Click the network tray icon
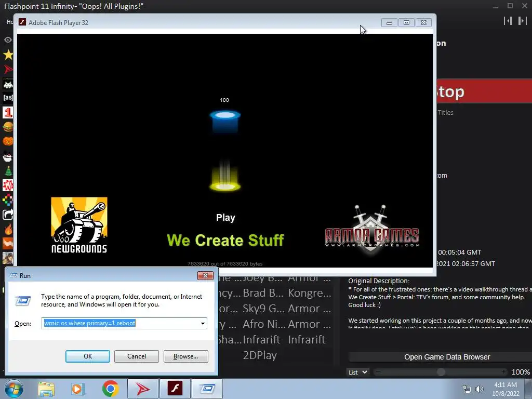Screen dimensions: 532x399 [x=467, y=389]
